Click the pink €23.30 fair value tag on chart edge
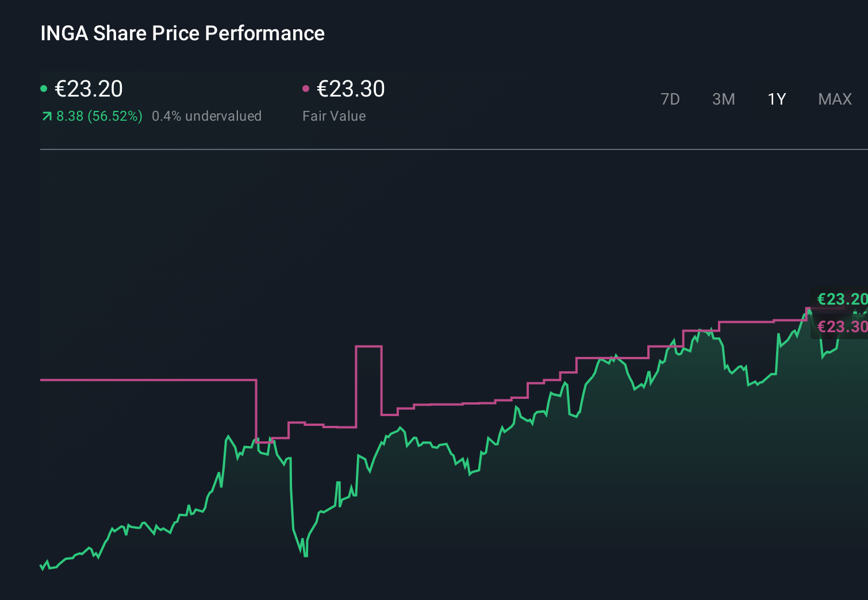This screenshot has width=868, height=600. (842, 326)
